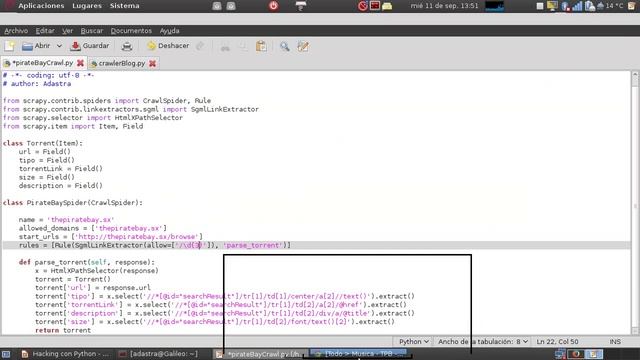The width and height of the screenshot is (640, 360).
Task: Click the show desktop icon
Action: coord(6,354)
